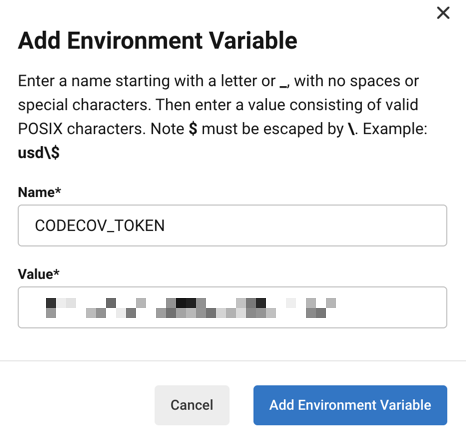Image resolution: width=466 pixels, height=436 pixels.
Task: Click the bold $ symbol in instructions
Action: click(x=193, y=129)
